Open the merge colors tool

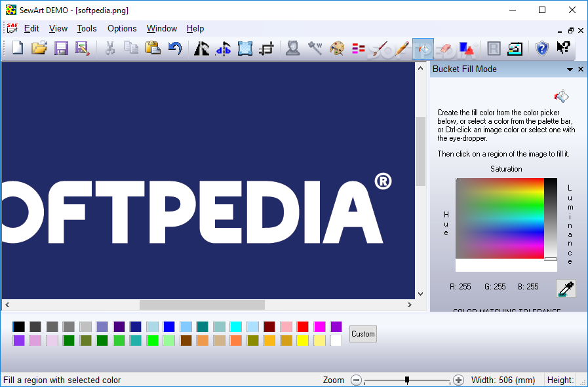pos(359,48)
